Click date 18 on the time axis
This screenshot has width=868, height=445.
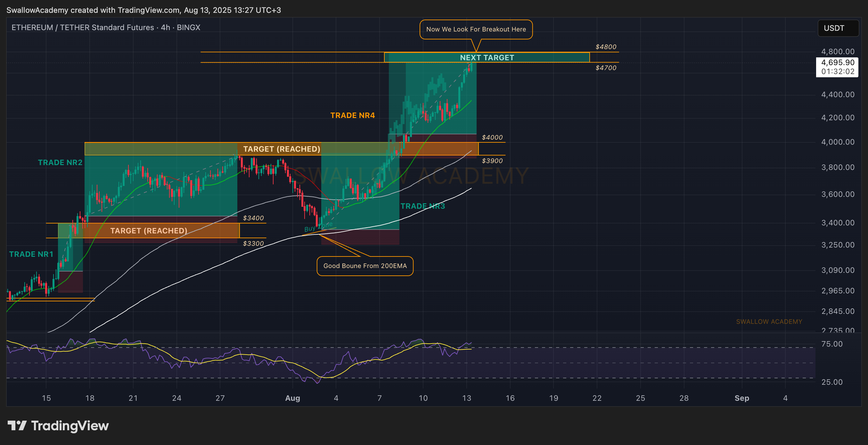click(90, 398)
